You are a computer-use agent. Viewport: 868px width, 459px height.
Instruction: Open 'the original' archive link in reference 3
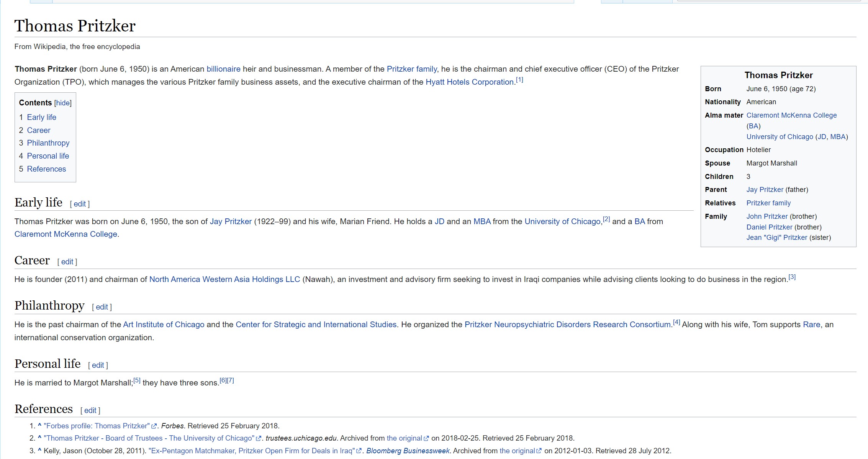click(517, 451)
